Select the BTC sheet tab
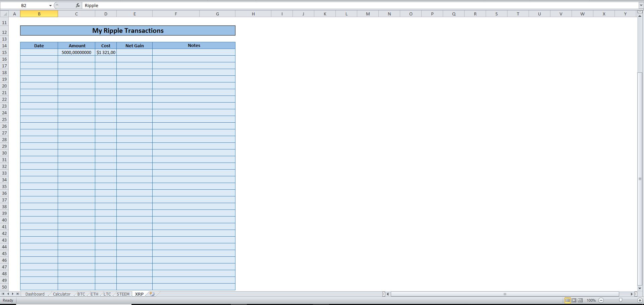 81,294
